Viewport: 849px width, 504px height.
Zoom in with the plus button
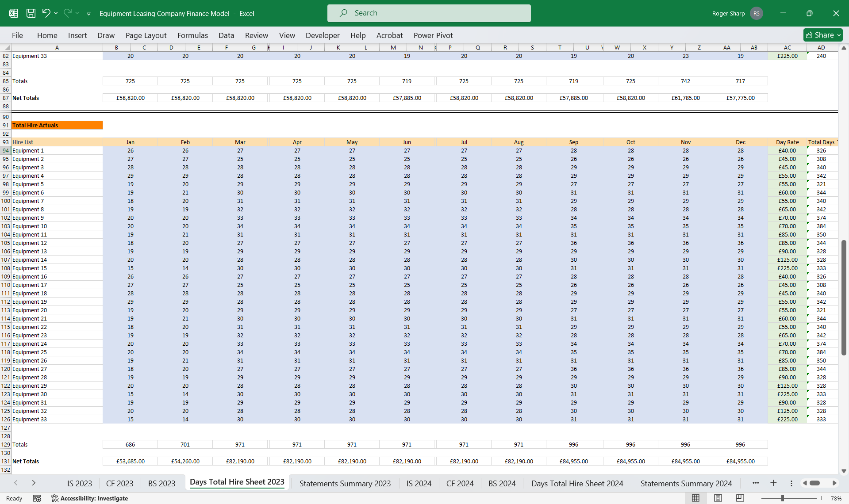point(821,498)
